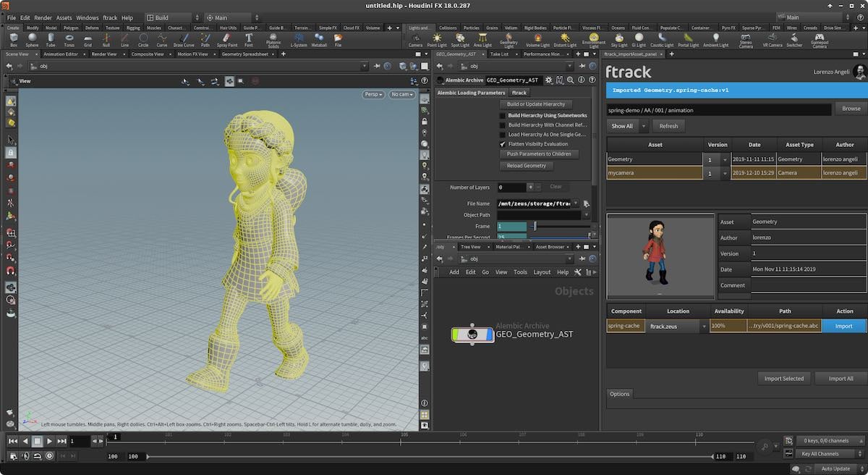Select the Torus shelf tool
Image resolution: width=868 pixels, height=475 pixels.
tap(69, 40)
